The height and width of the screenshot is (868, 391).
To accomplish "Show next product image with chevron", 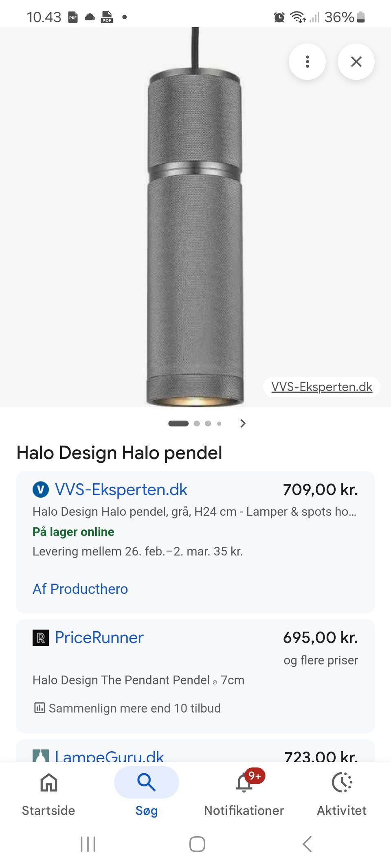I will 243,423.
